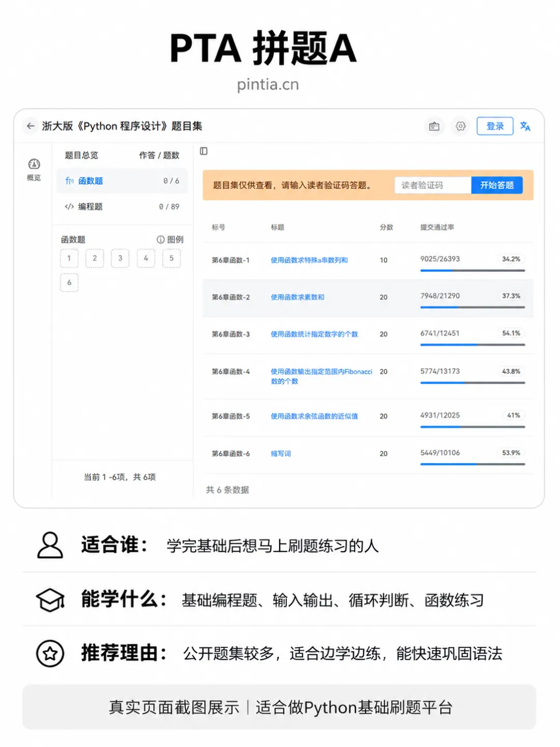560x747 pixels.
Task: Click row label 第6章函数-3
Action: (231, 334)
